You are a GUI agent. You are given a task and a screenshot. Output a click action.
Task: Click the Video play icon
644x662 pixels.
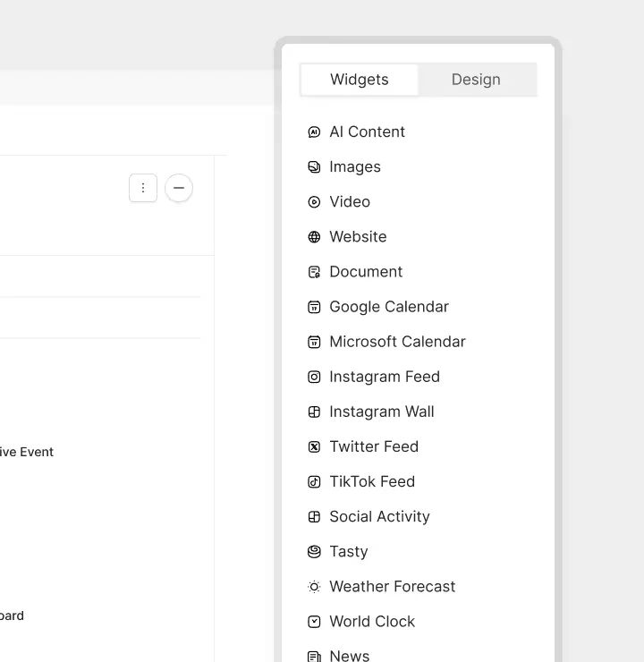point(314,202)
